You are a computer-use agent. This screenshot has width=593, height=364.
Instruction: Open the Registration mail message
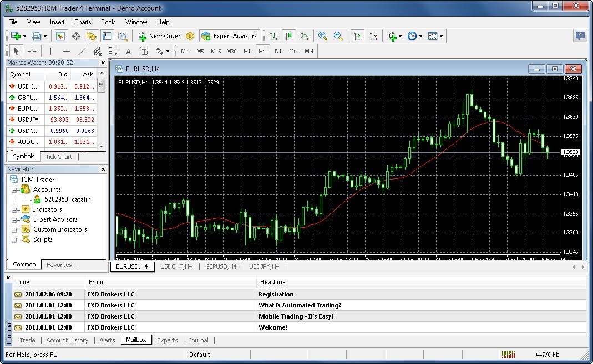[x=276, y=294]
